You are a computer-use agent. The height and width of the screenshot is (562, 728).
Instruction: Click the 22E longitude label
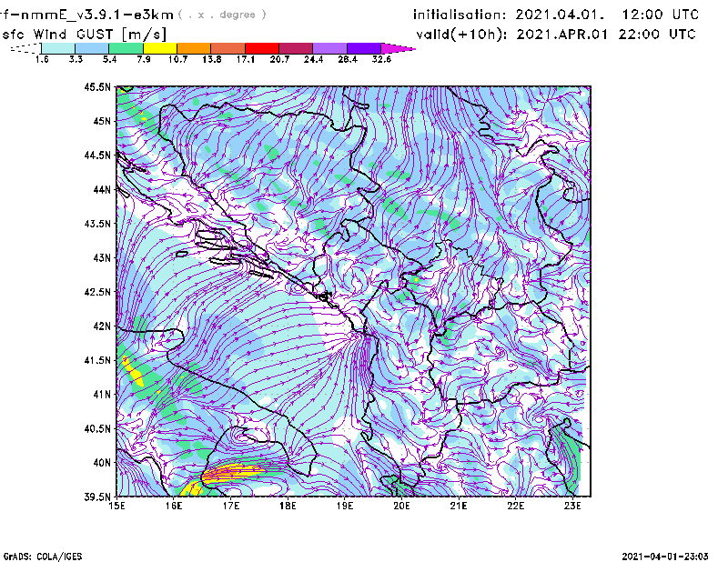tap(516, 506)
